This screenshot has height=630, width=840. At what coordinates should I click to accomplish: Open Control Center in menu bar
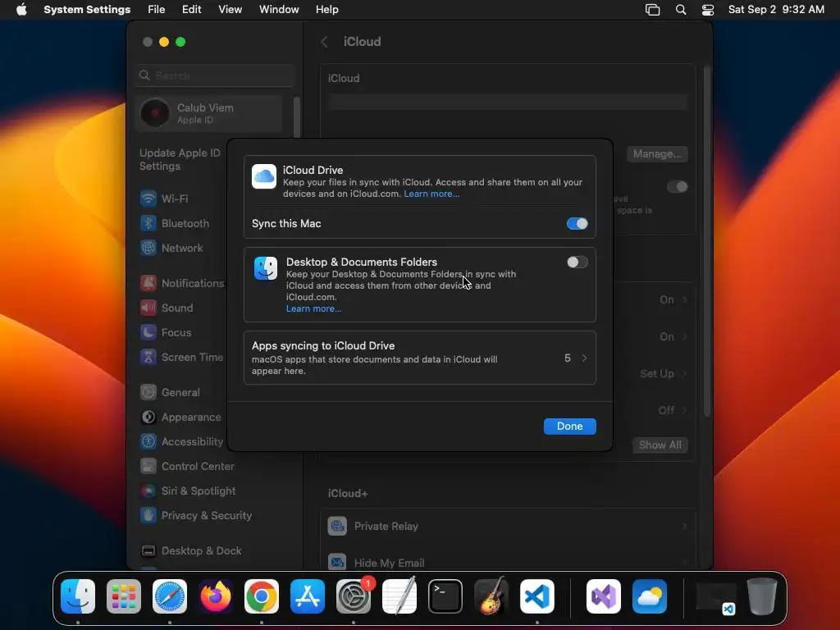pos(708,10)
